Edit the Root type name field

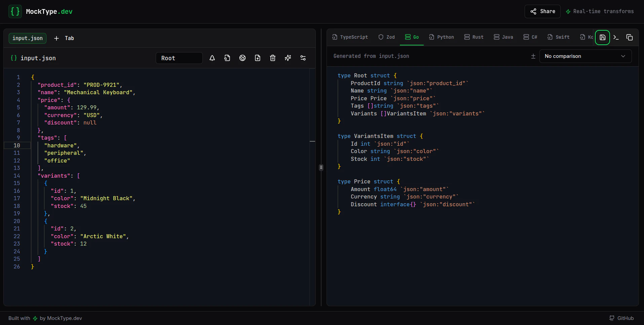pos(179,58)
